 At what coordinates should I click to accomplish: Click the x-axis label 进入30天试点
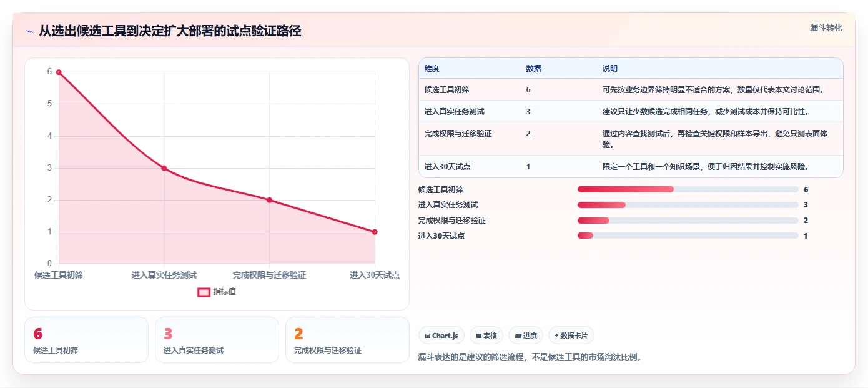[375, 275]
